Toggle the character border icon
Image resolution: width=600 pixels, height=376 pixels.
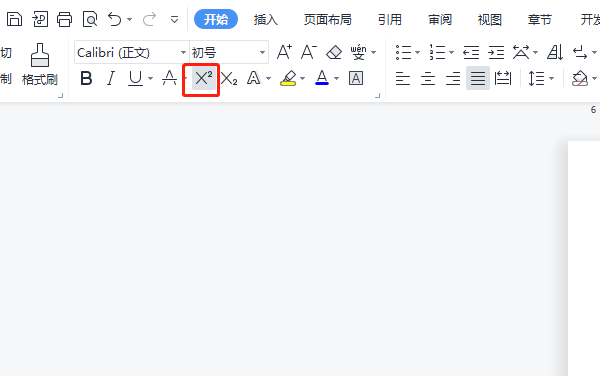pos(356,78)
